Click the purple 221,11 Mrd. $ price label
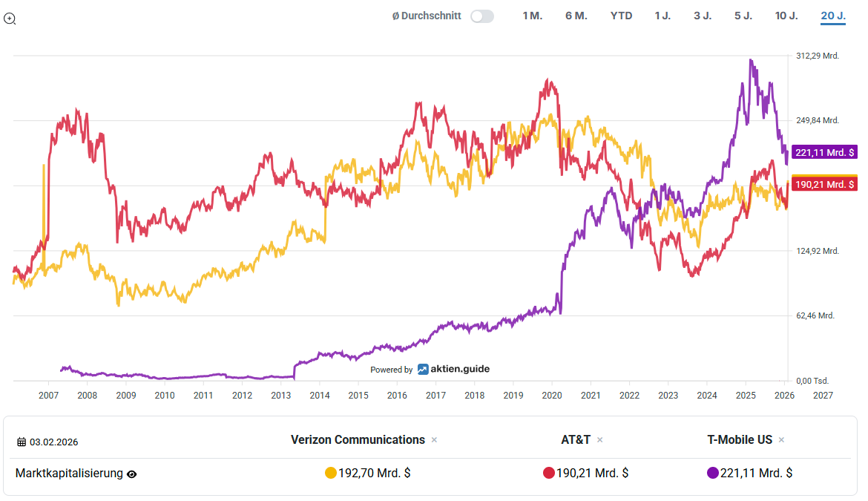Viewport: 868px width, 501px height. click(825, 153)
